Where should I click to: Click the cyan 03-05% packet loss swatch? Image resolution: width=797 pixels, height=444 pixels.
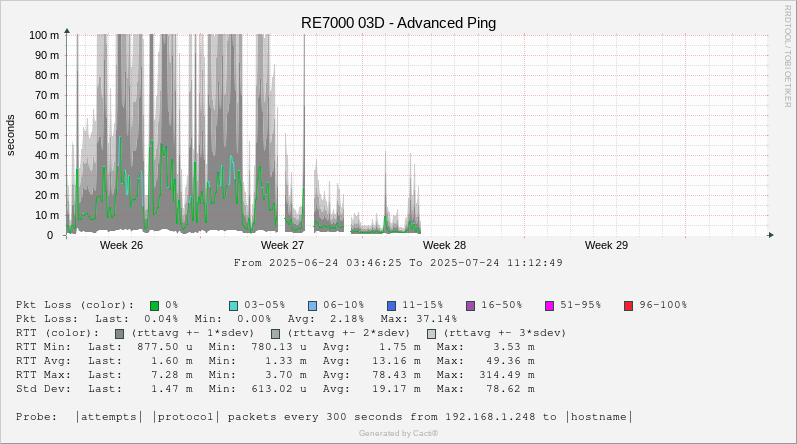pyautogui.click(x=233, y=305)
